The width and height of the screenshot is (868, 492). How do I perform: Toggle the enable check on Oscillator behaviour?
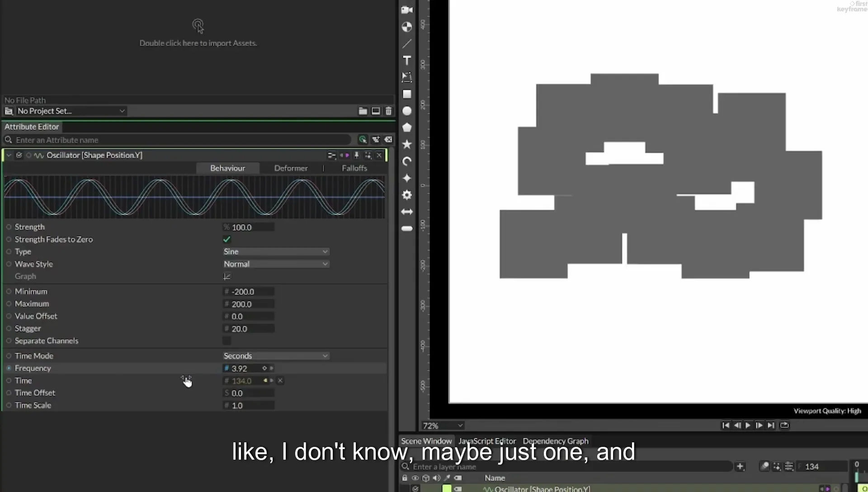pos(19,155)
